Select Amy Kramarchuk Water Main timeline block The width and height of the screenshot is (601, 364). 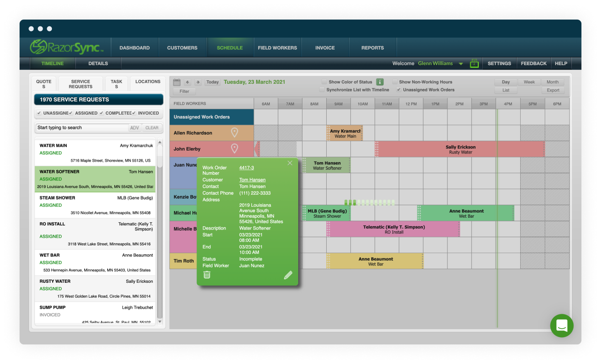tap(345, 134)
